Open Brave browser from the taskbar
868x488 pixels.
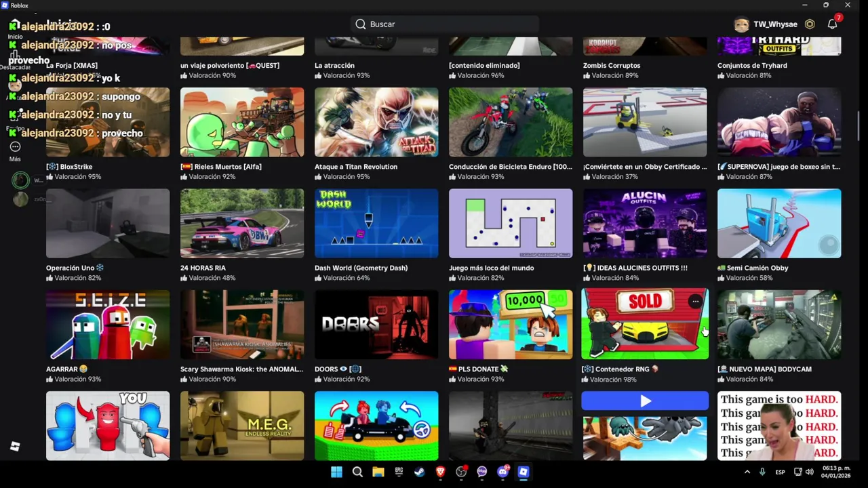tap(440, 472)
